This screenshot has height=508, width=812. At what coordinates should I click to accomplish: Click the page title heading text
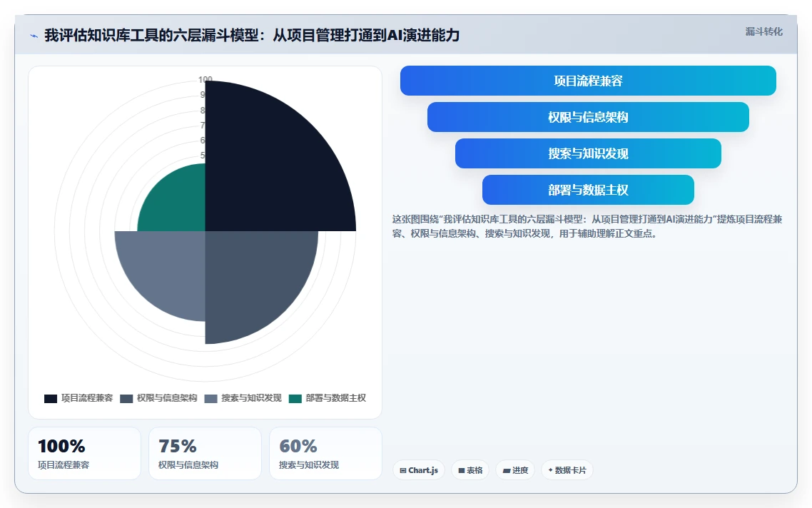point(252,35)
